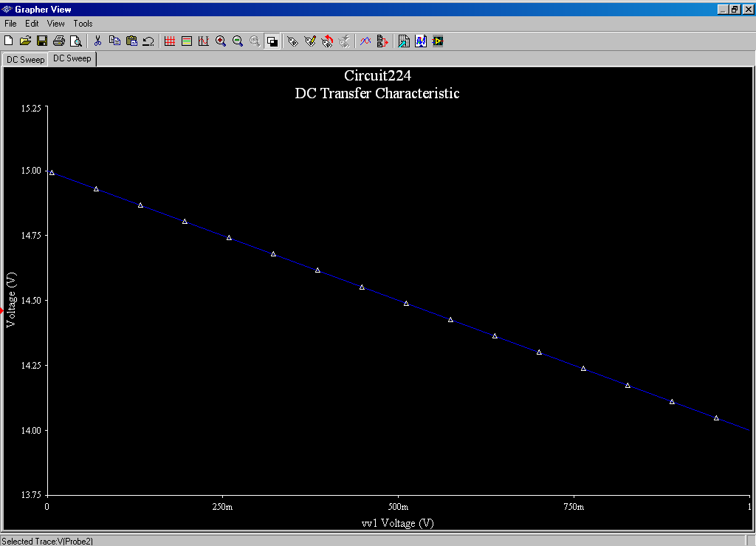Image resolution: width=756 pixels, height=546 pixels.
Task: Click the first tag label icon
Action: click(293, 41)
